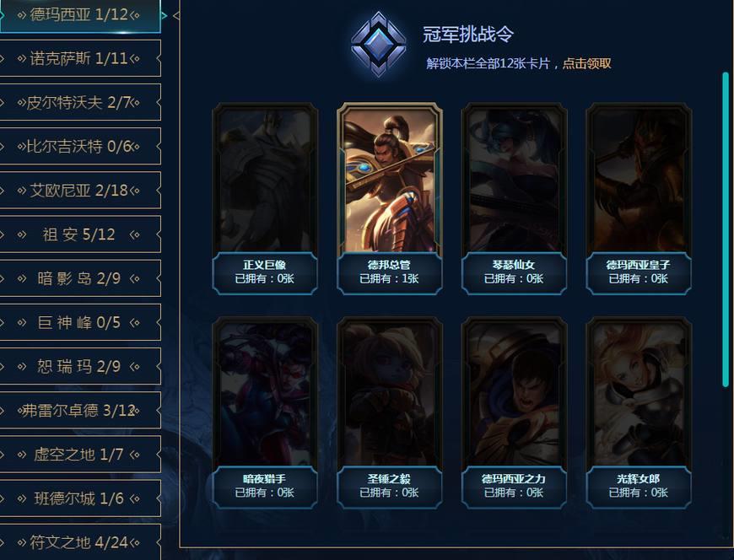Image resolution: width=734 pixels, height=560 pixels.
Task: Open the 弗雷尔卓德 region tab
Action: coord(78,410)
